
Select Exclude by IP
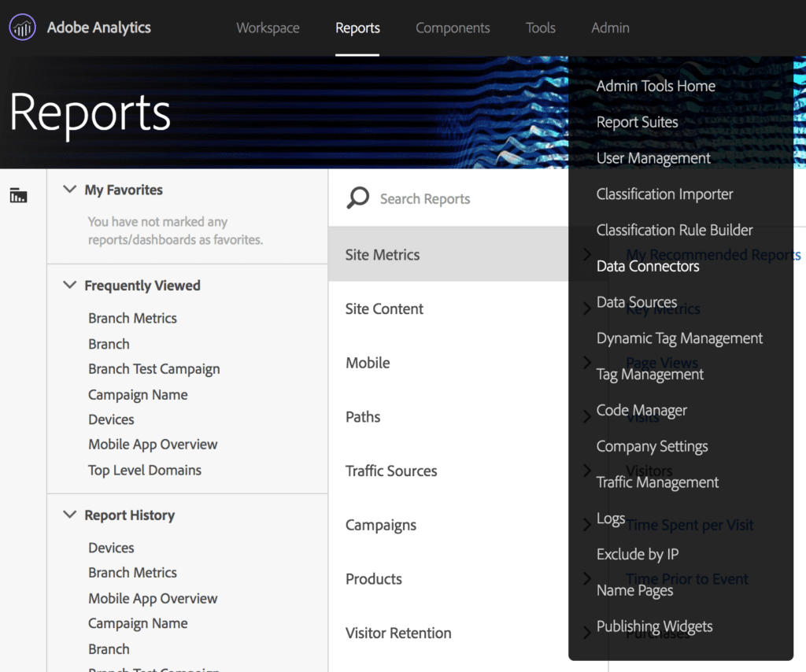click(x=638, y=554)
